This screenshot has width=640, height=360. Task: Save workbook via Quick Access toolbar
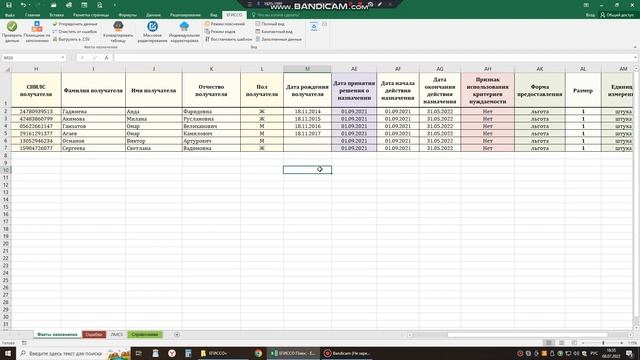(x=9, y=5)
